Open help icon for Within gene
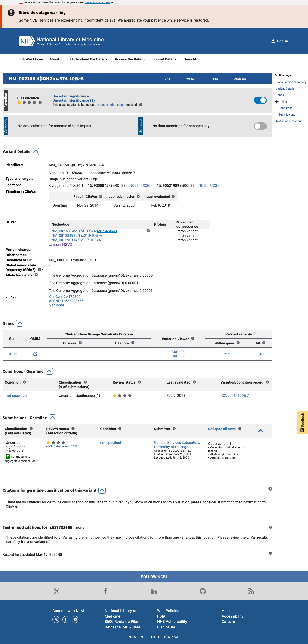The image size is (308, 644). point(238,343)
